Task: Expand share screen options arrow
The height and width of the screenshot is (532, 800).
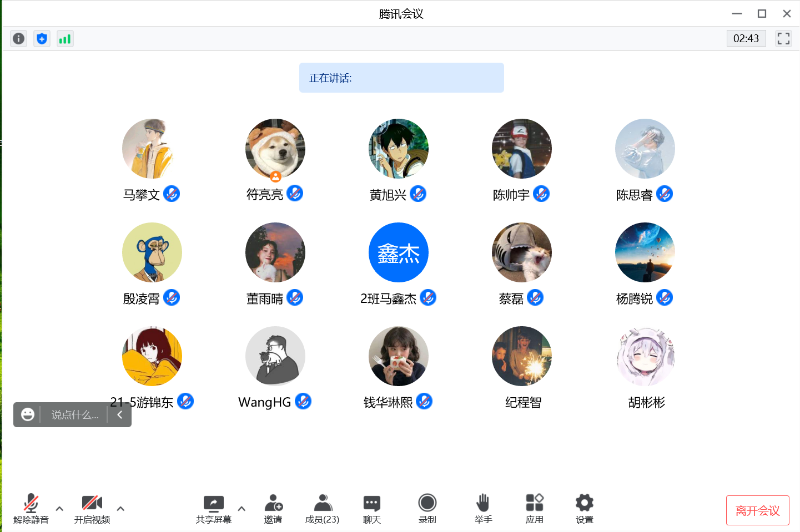Action: pyautogui.click(x=241, y=508)
